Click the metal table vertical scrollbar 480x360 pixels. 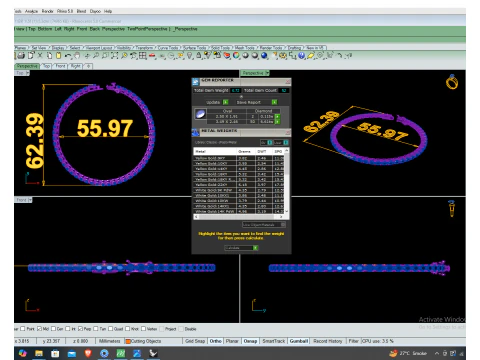pyautogui.click(x=287, y=182)
